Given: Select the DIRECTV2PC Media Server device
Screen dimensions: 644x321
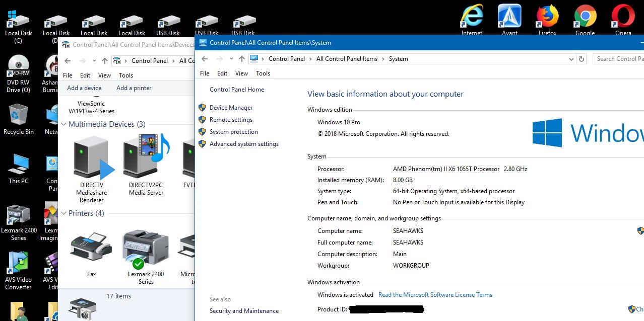Looking at the screenshot, I should point(146,166).
